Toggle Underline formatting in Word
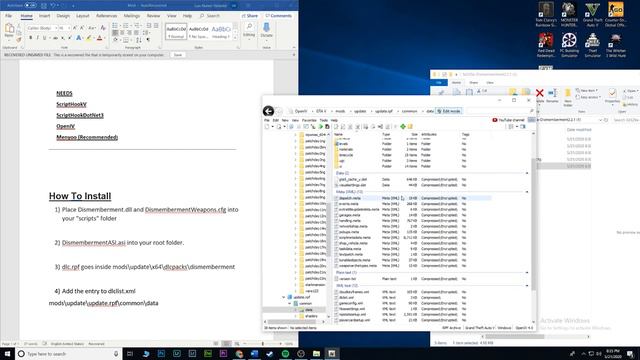The width and height of the screenshot is (640, 360). [x=44, y=38]
